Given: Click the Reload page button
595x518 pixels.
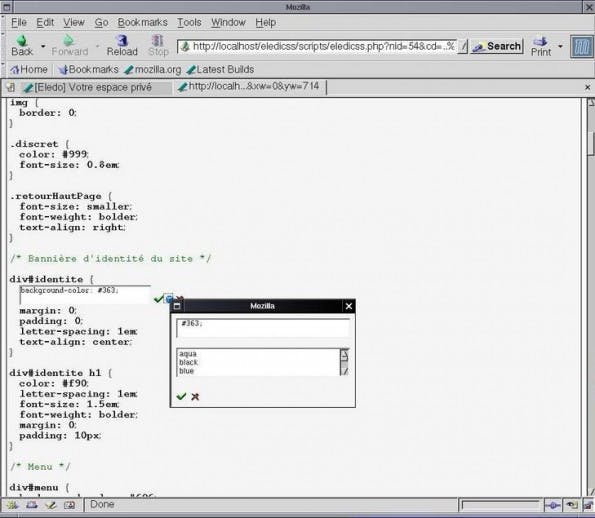Looking at the screenshot, I should click(122, 46).
